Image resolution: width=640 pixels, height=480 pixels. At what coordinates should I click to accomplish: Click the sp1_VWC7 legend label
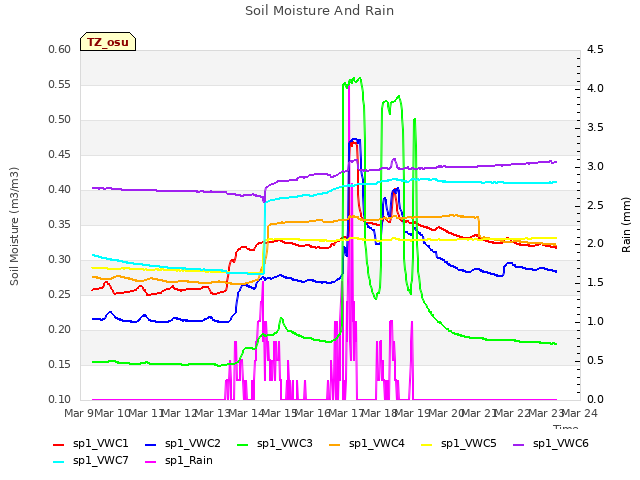click(x=100, y=461)
